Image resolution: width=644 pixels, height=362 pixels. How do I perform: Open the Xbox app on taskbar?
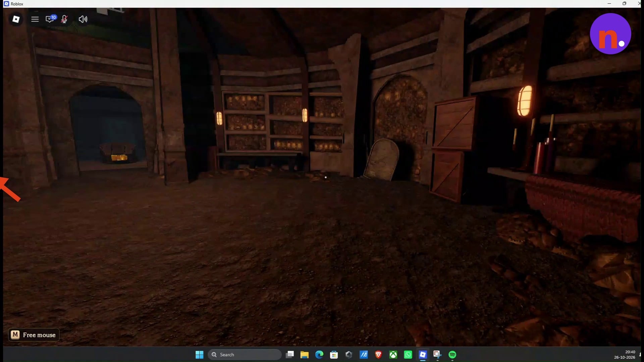tap(393, 355)
